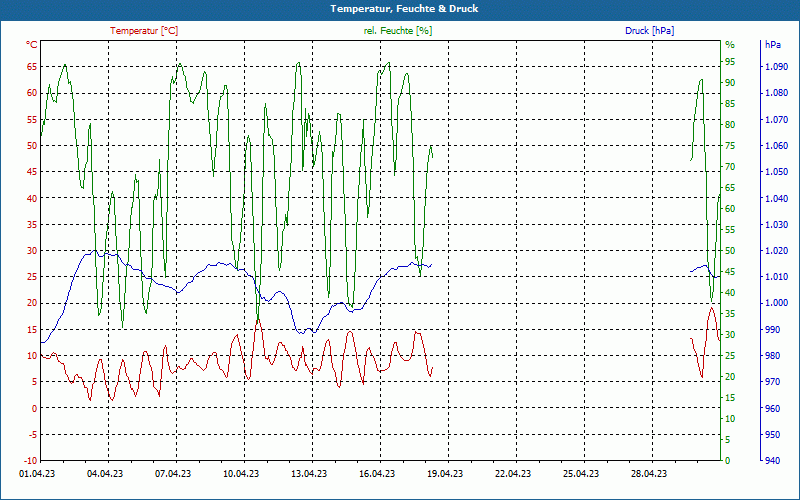800x500 pixels.
Task: Select the '10.04.23' date label
Action: click(241, 473)
